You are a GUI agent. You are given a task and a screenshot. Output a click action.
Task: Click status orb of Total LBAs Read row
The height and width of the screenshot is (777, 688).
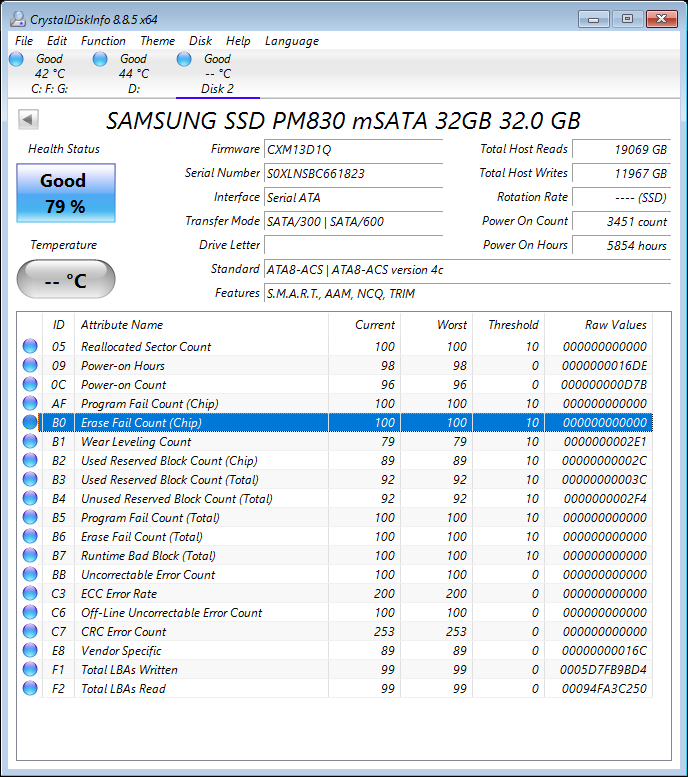click(30, 688)
